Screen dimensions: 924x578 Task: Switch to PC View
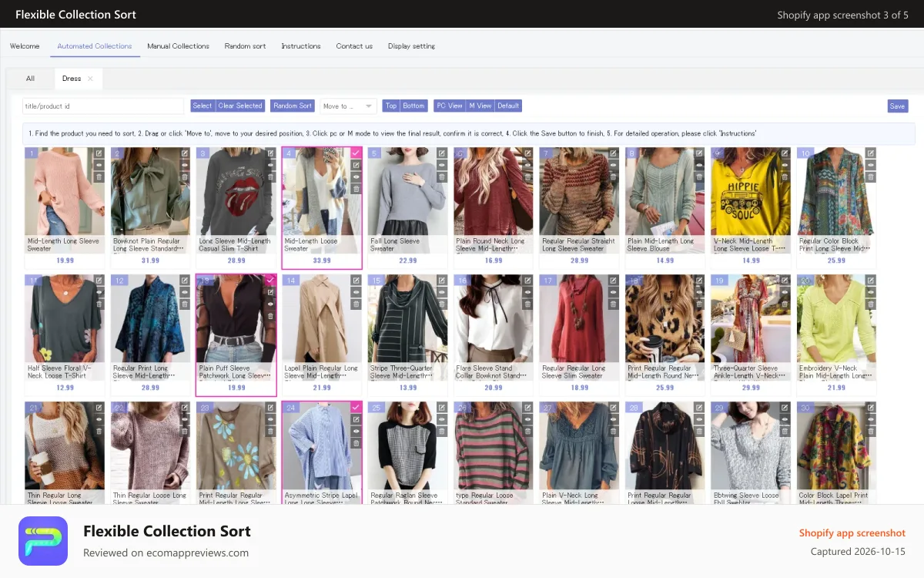(450, 106)
